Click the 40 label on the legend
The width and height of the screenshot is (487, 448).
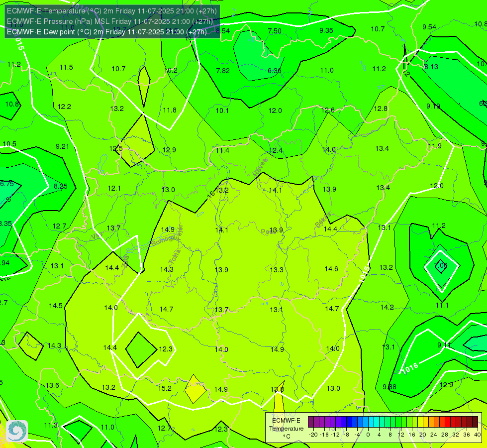pyautogui.click(x=478, y=435)
